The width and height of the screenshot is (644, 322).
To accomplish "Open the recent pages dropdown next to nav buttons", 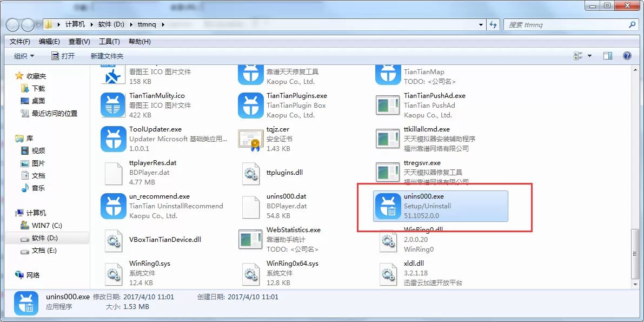I will click(x=38, y=25).
